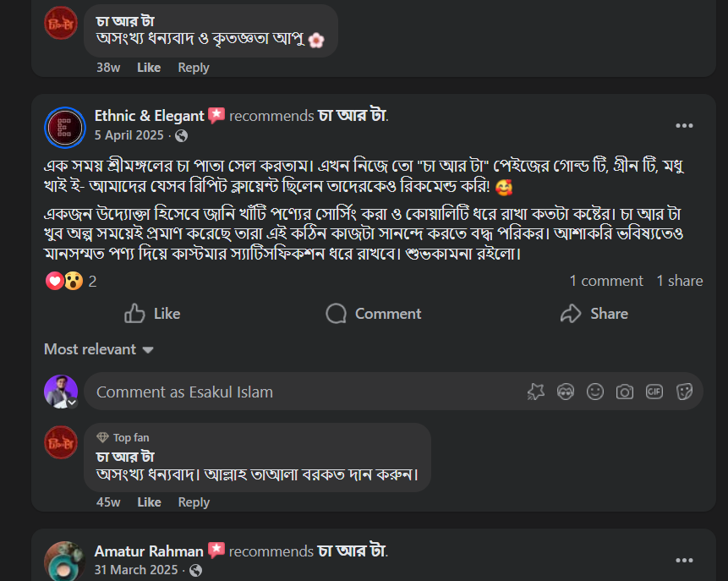Attach a photo using the camera icon

coord(625,392)
